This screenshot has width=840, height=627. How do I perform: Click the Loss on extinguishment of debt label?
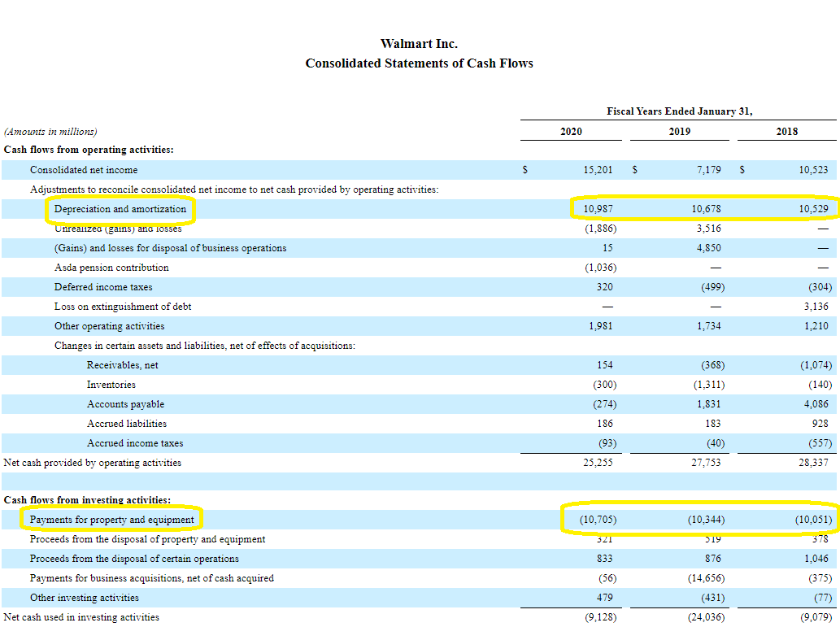[123, 307]
